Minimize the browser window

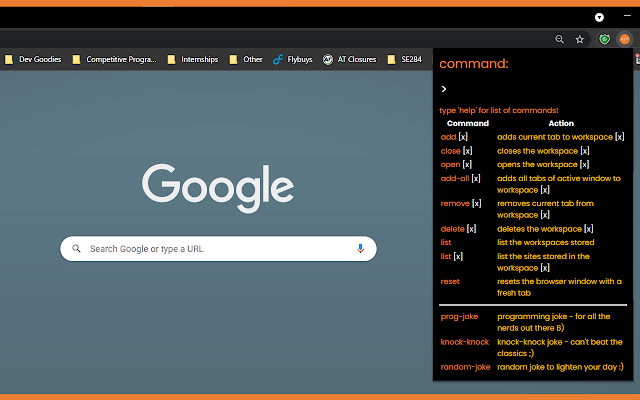(x=627, y=16)
